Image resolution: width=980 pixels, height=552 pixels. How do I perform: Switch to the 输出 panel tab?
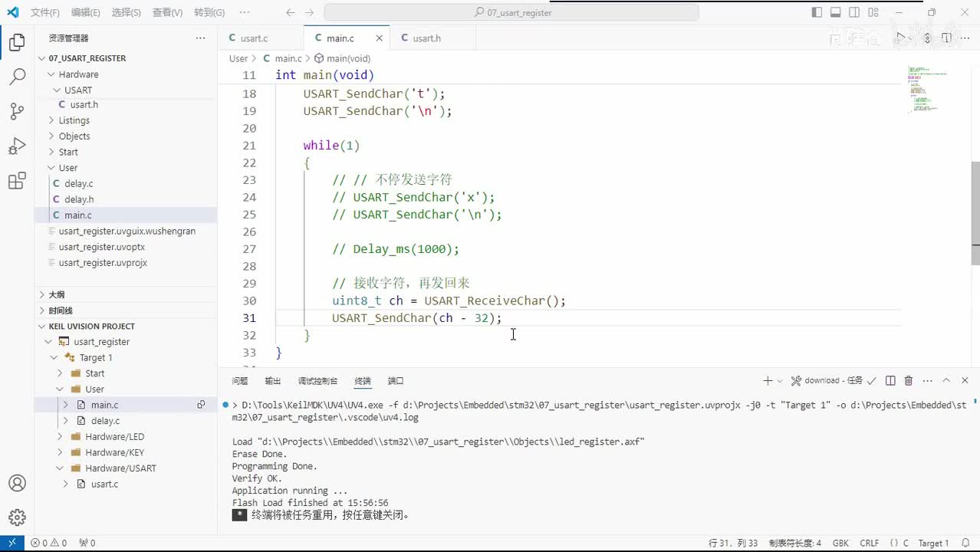273,381
